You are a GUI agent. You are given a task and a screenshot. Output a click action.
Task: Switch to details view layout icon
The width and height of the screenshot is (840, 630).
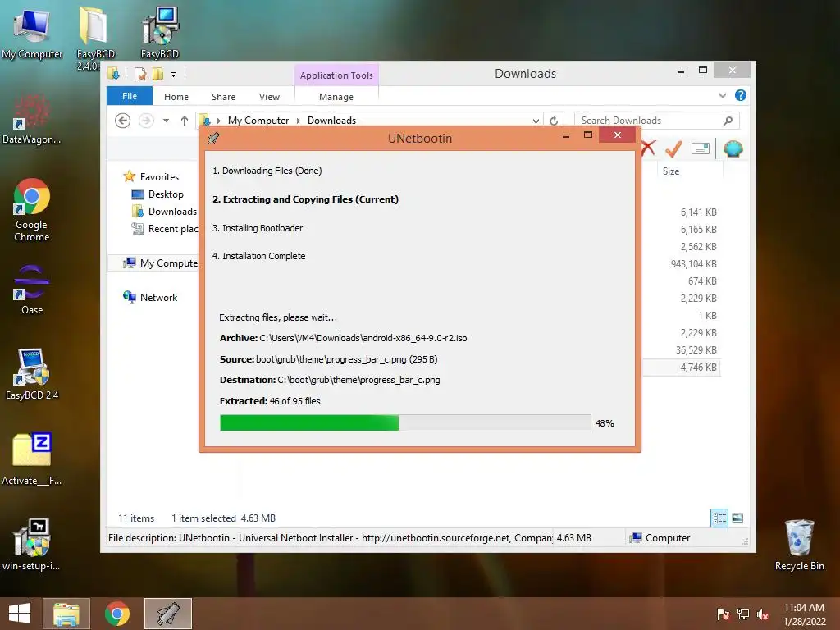point(719,518)
